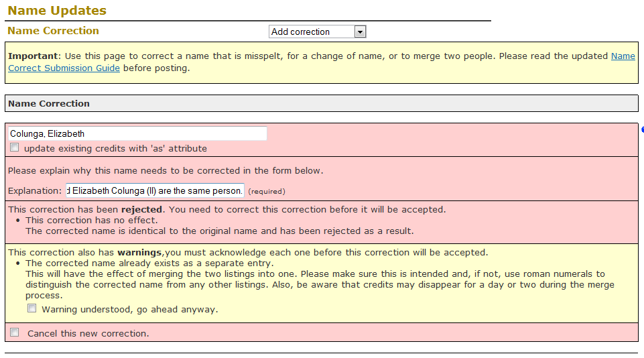Screen dimensions: 644x358
Task: Click the "Explanation:" field label
Action: (35, 191)
